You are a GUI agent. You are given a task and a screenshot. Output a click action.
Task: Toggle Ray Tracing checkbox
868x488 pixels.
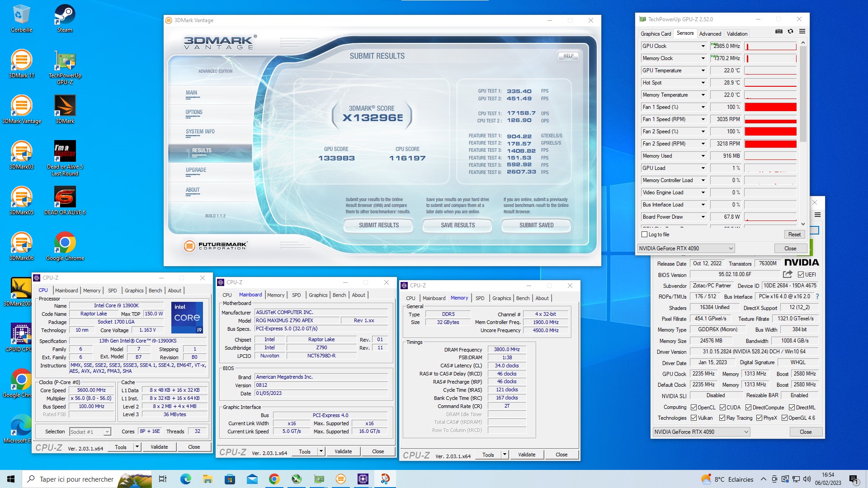[x=722, y=418]
